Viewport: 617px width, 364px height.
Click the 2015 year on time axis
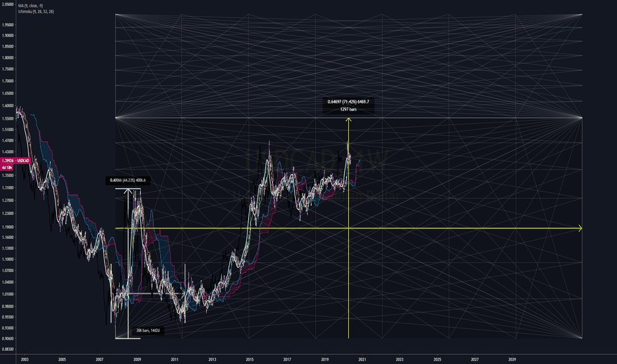tap(250, 359)
